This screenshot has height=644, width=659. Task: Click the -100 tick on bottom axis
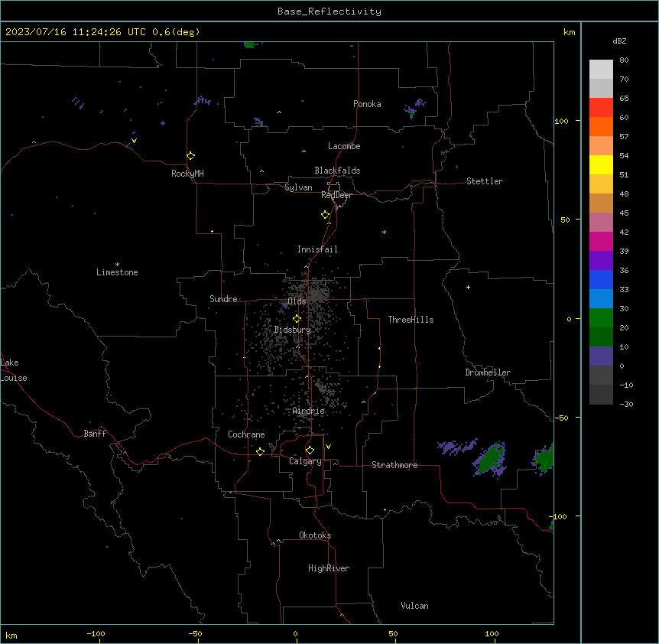[x=96, y=633]
